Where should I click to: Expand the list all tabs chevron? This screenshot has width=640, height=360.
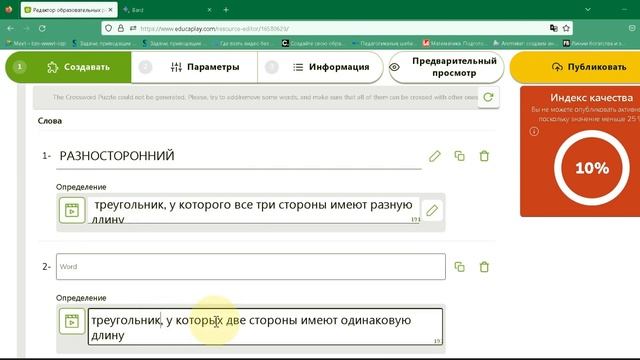click(588, 9)
